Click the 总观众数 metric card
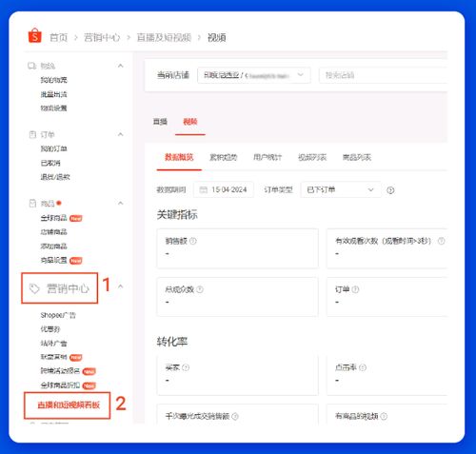Viewport: 476px width, 454px height. click(237, 297)
